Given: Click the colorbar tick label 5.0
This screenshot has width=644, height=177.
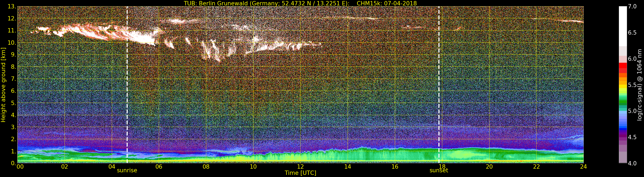Looking at the screenshot, I should click(x=632, y=111).
